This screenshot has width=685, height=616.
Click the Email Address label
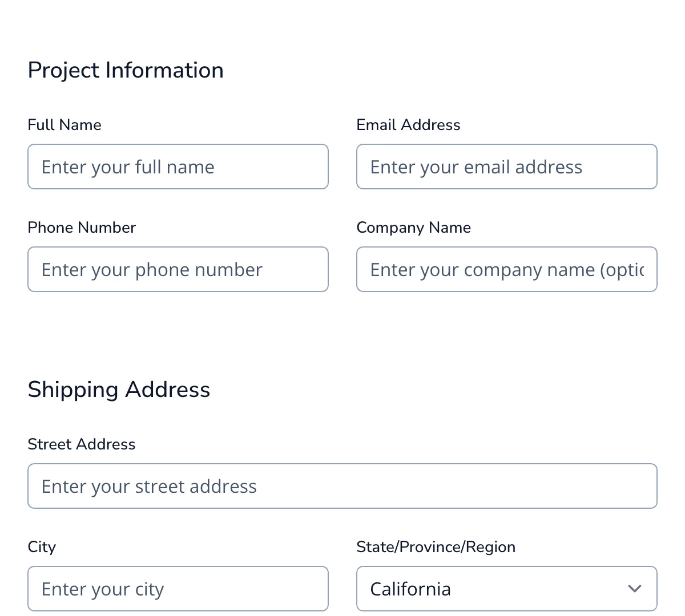pyautogui.click(x=408, y=124)
